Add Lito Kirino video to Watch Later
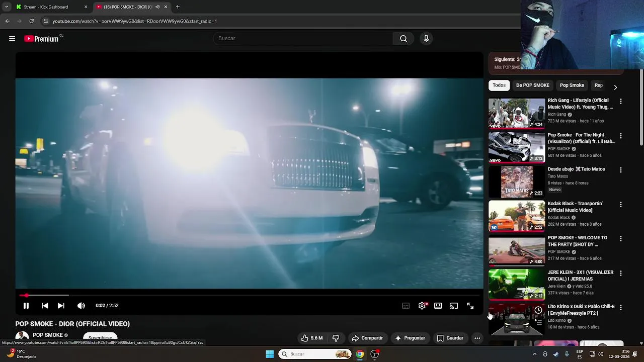 pyautogui.click(x=538, y=310)
